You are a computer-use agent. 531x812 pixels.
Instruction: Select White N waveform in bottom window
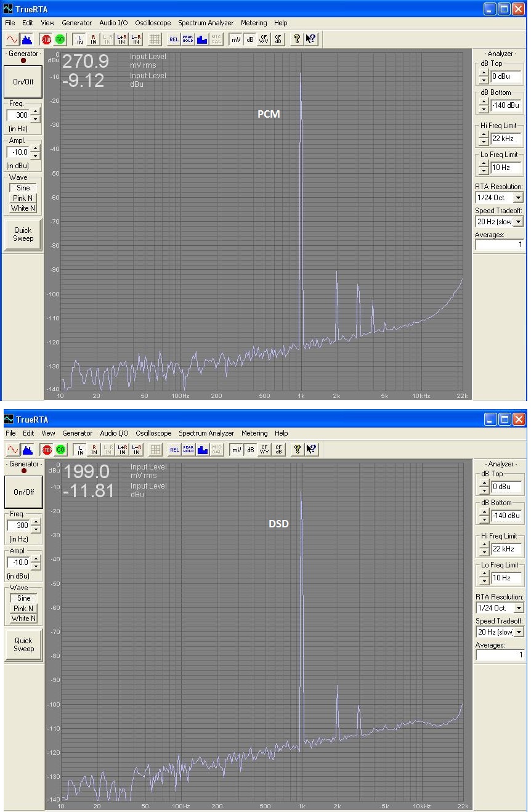(x=23, y=619)
